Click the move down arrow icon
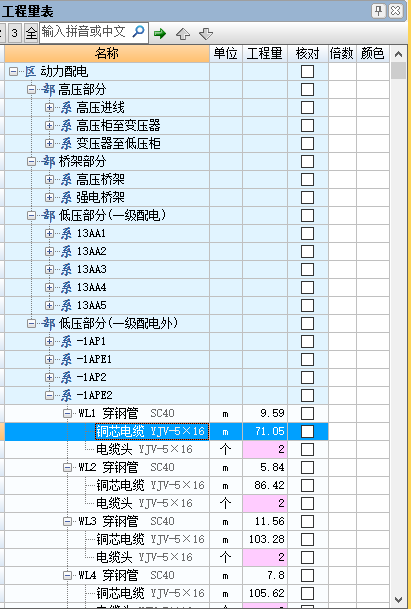411x609 pixels. coord(206,34)
